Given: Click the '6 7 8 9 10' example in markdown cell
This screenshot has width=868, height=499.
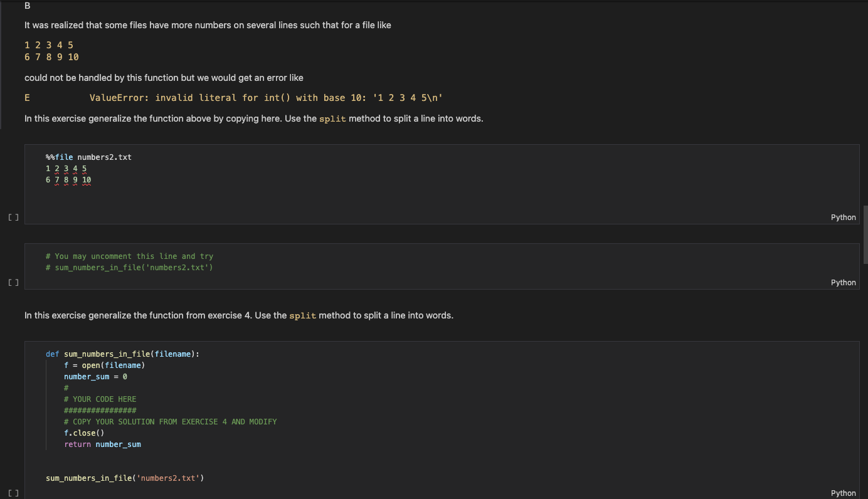Looking at the screenshot, I should 51,57.
